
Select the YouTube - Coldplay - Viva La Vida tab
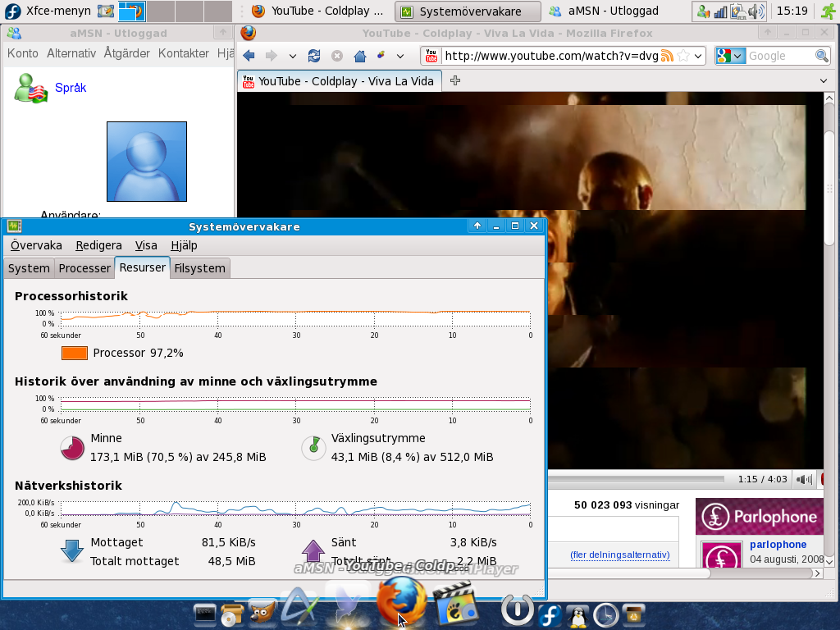tap(340, 81)
